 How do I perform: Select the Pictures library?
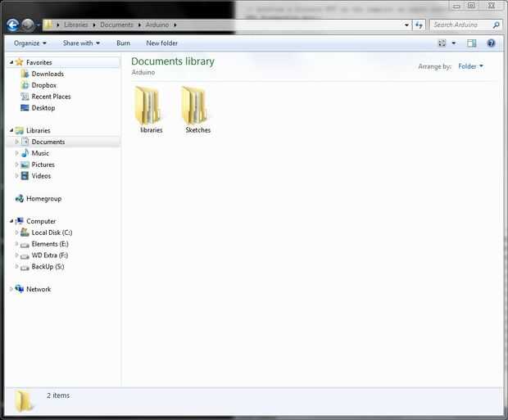[x=43, y=165]
